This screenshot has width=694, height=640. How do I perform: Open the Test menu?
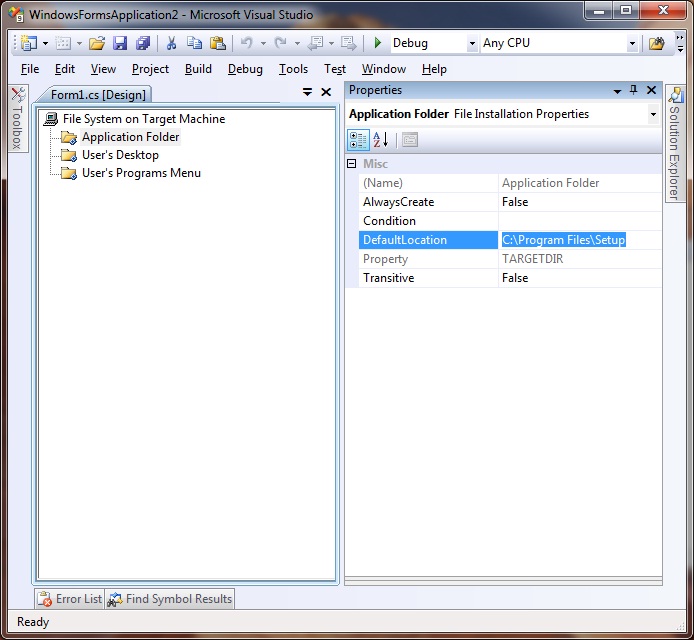[x=335, y=69]
